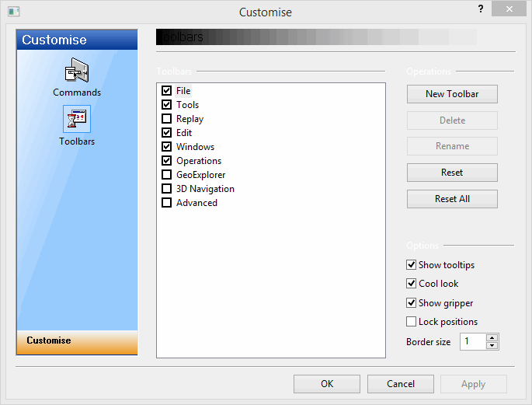Screen dimensions: 532x405
Task: Toggle the Cool look option
Action: 411,284
